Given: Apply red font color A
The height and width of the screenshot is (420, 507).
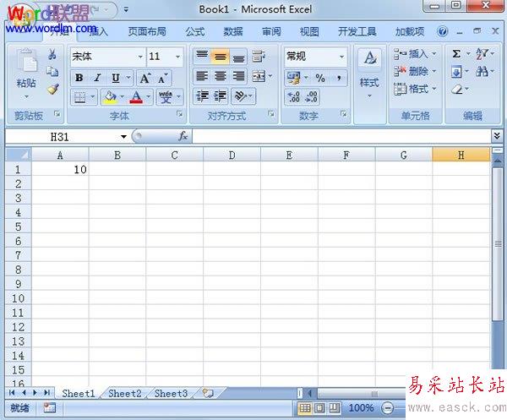Looking at the screenshot, I should point(136,97).
